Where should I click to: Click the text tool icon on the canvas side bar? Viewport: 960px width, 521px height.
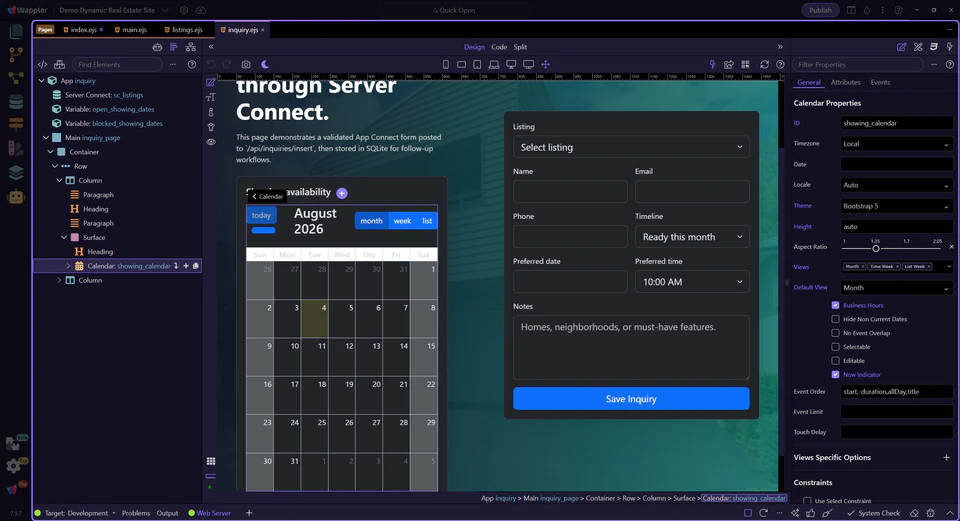coord(211,97)
